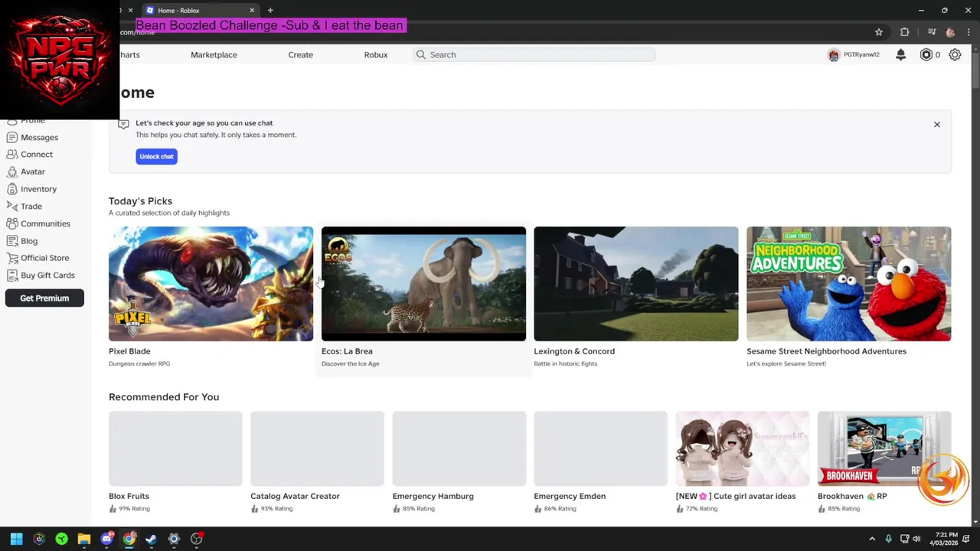Open the Avatar sidebar icon
Viewport: 980px width, 551px height.
click(x=11, y=172)
